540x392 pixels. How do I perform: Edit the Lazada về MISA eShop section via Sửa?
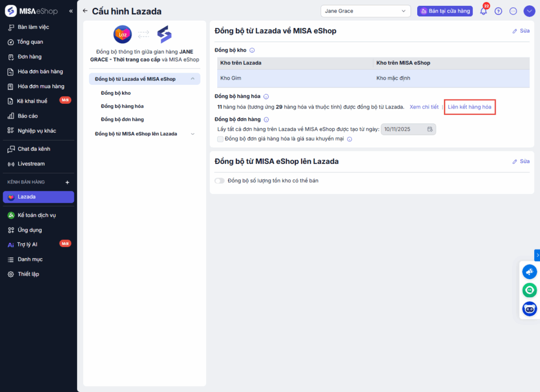[521, 31]
